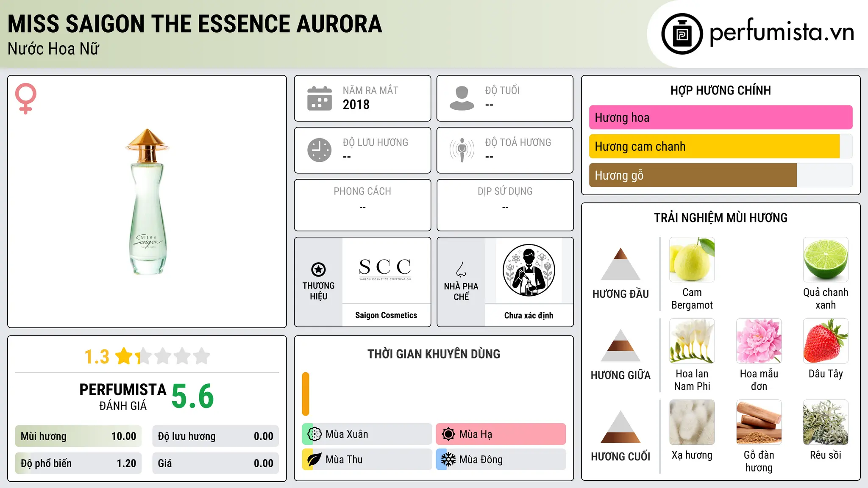Viewport: 868px width, 488px height.
Task: Click the Hương cuối pyramid icon
Action: (x=620, y=427)
